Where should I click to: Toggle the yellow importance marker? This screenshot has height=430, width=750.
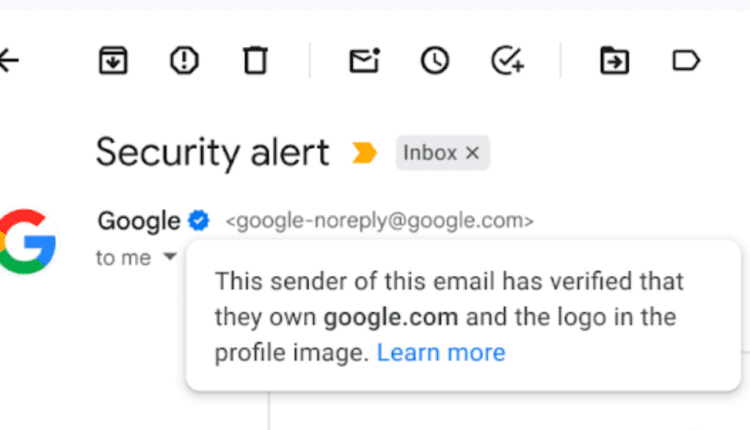[364, 153]
